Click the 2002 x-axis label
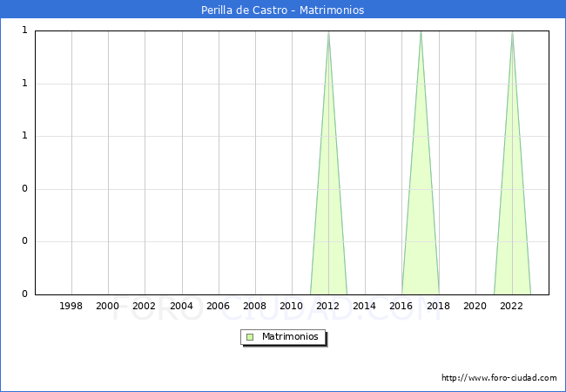566x392 pixels. click(x=145, y=307)
